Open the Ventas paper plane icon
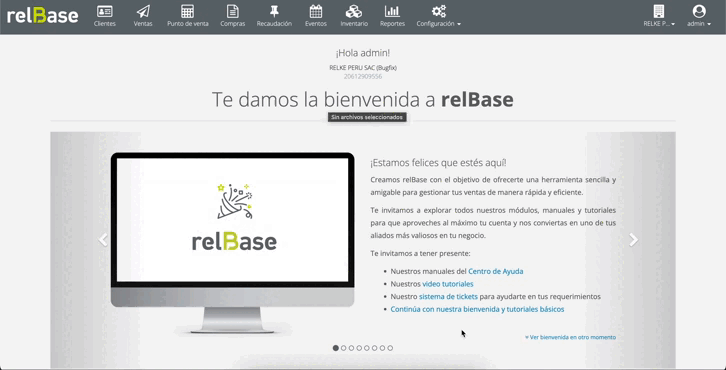This screenshot has width=726, height=370. 143,11
